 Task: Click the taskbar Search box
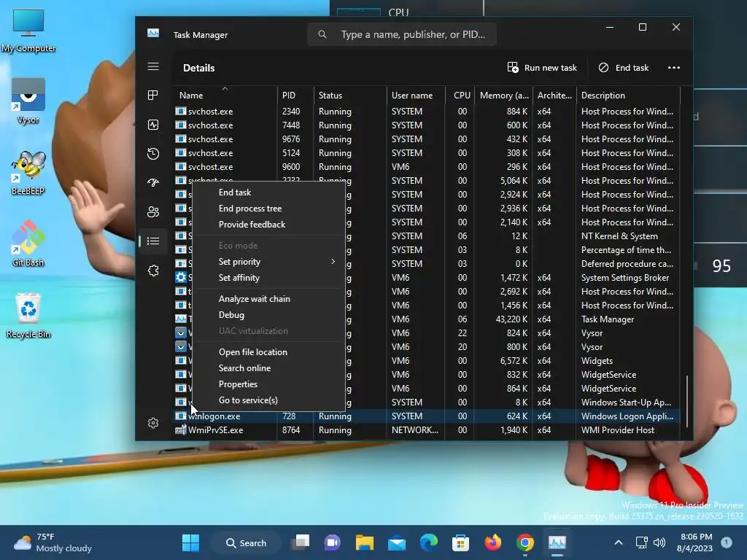246,542
